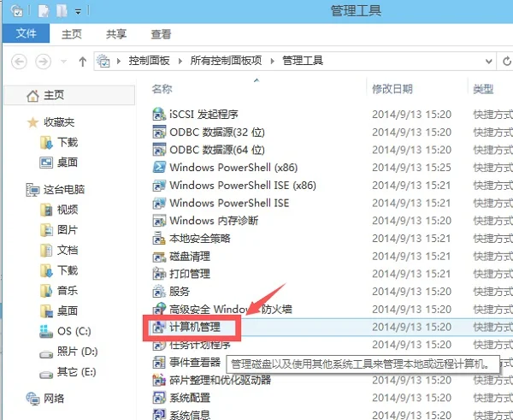Select 高级安全 Windows 防火墙 icon
Screen dimensions: 513x420
click(x=159, y=309)
